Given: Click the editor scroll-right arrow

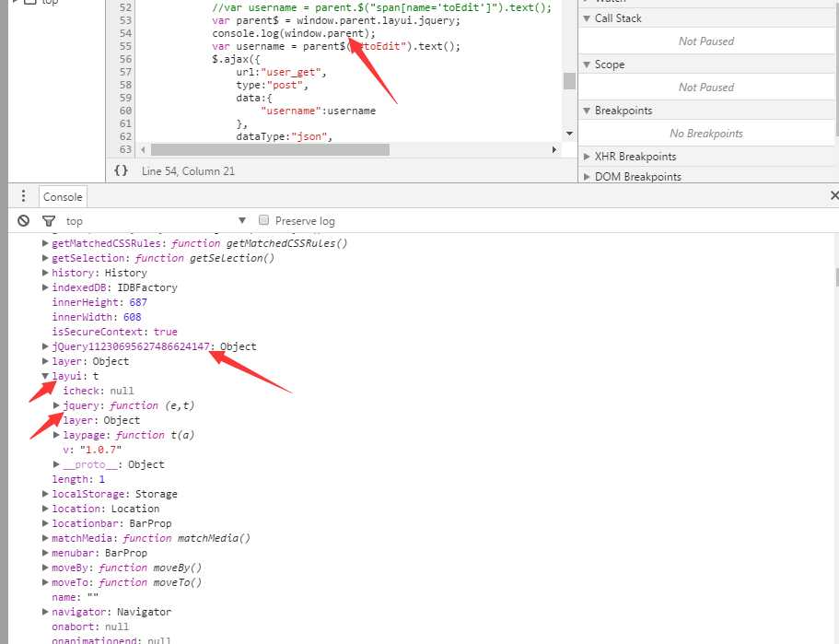Looking at the screenshot, I should 554,149.
